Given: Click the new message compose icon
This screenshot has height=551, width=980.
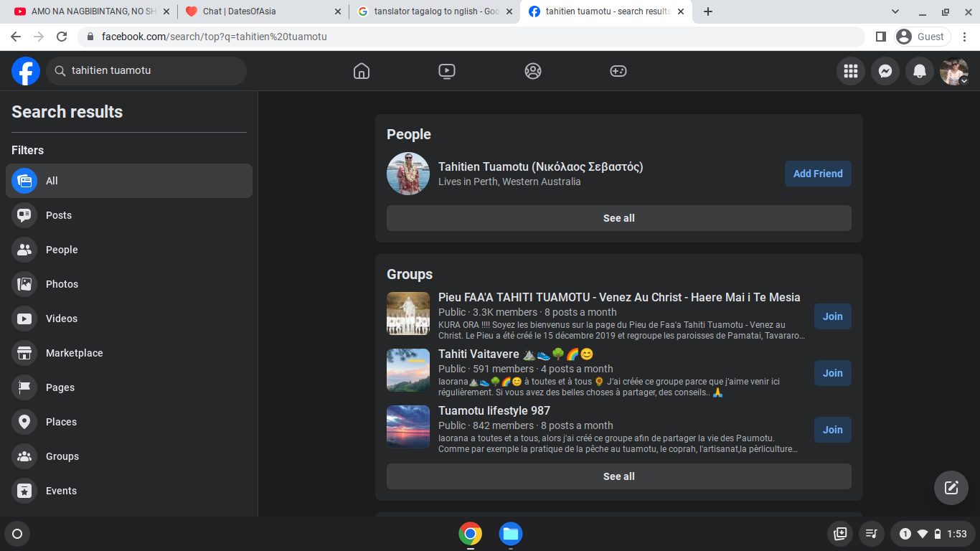Looking at the screenshot, I should (x=951, y=488).
